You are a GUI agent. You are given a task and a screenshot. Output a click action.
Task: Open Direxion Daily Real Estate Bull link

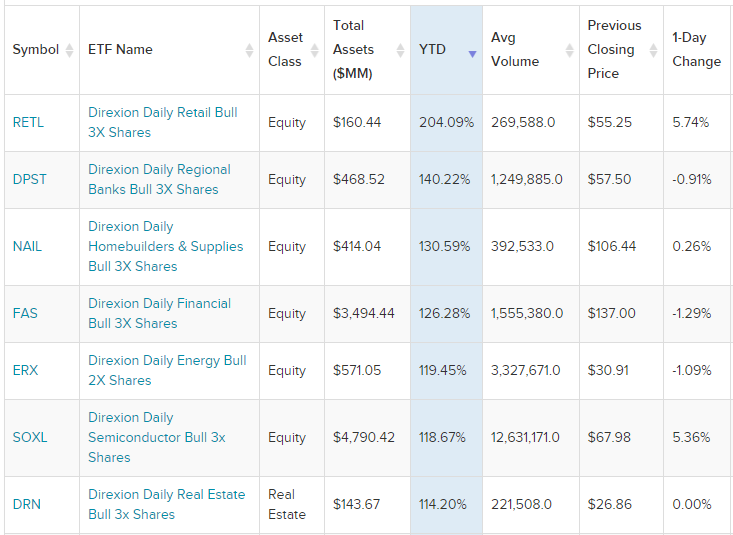click(x=166, y=505)
